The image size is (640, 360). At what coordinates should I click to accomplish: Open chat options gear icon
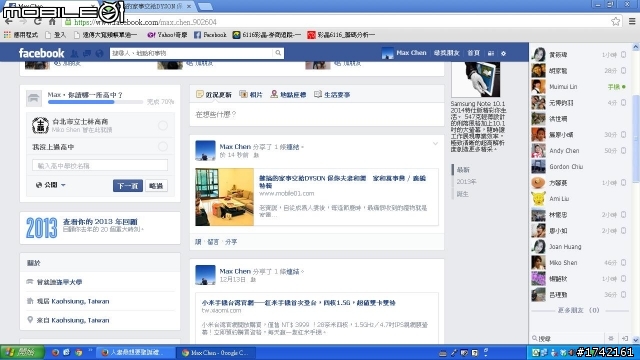[x=611, y=338]
